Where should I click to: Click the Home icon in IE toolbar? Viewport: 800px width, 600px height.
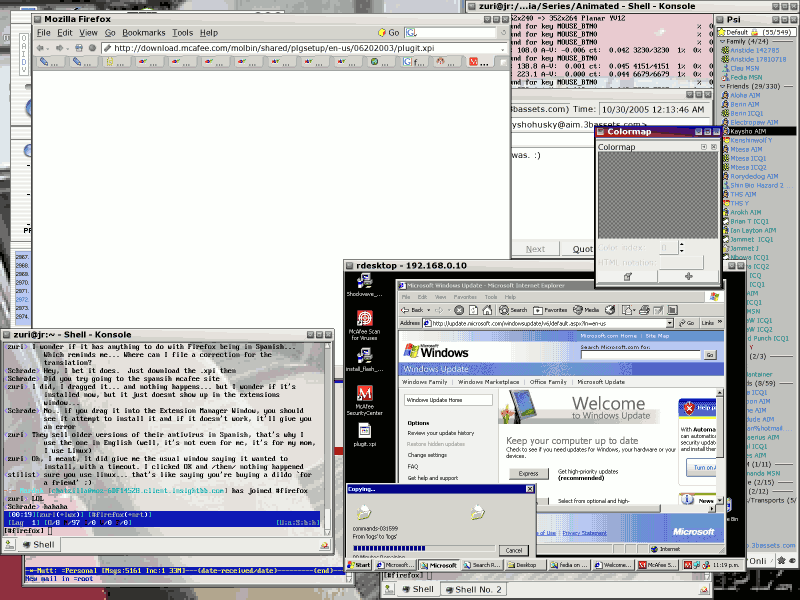(x=486, y=310)
